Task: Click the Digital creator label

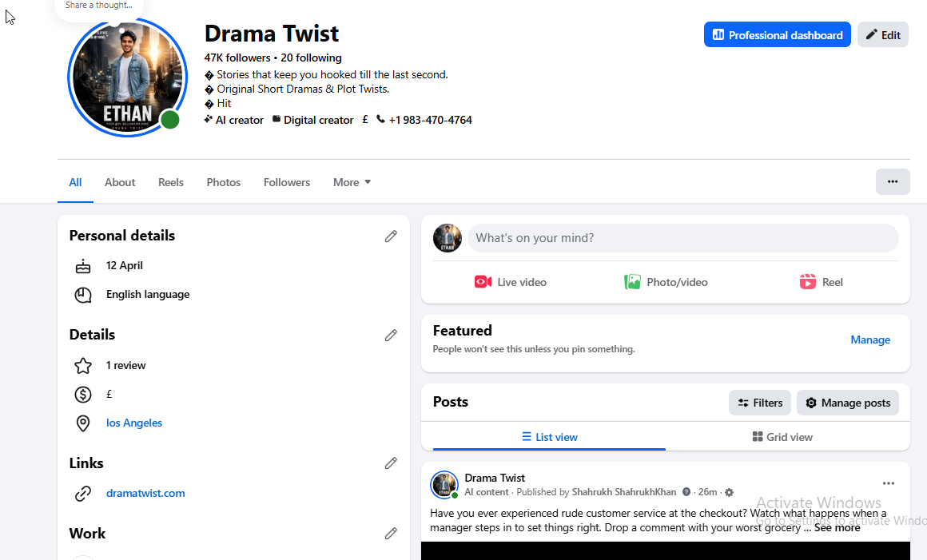Action: tap(318, 120)
